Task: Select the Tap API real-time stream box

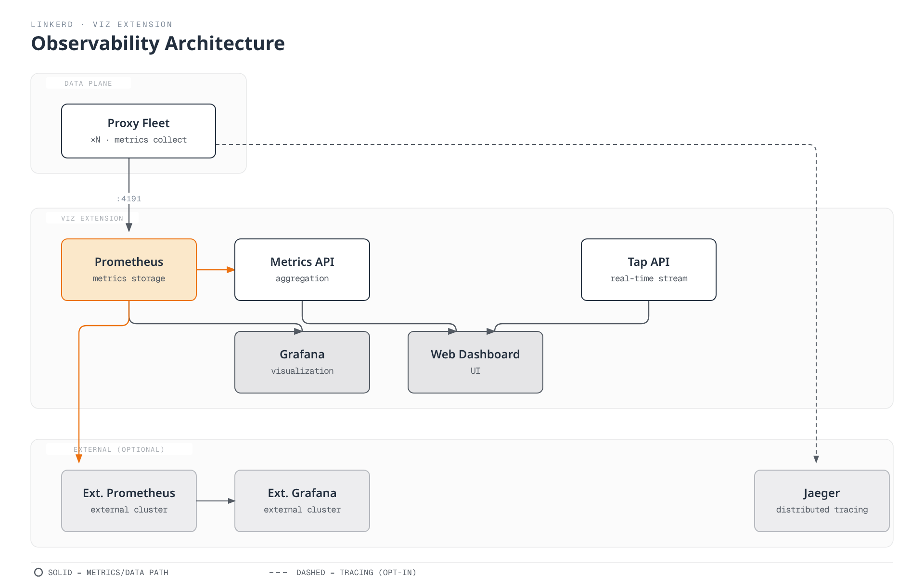Action: [649, 270]
